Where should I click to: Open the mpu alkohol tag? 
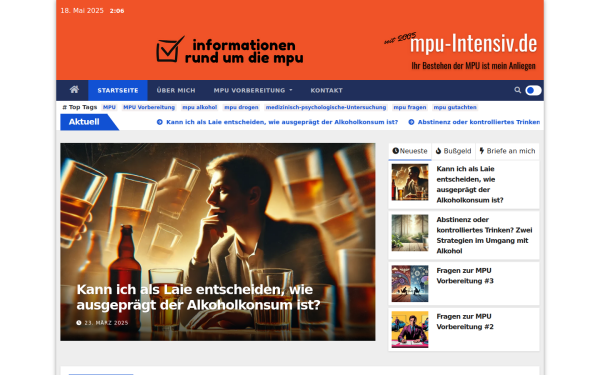point(200,108)
